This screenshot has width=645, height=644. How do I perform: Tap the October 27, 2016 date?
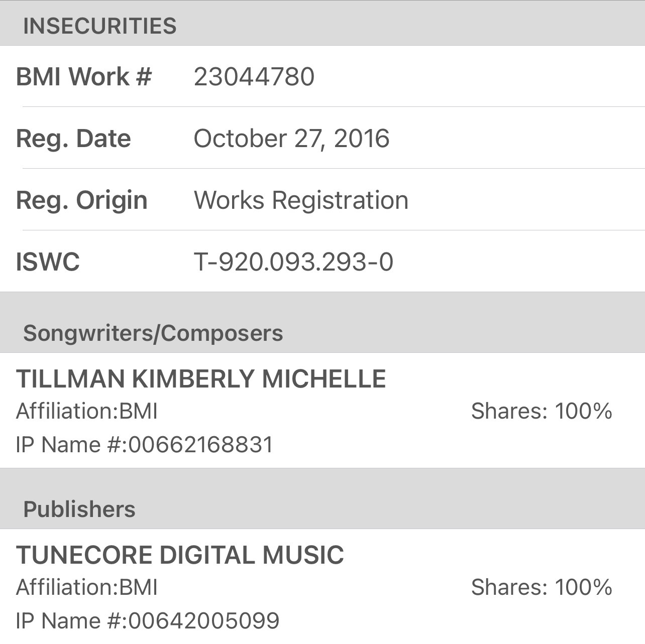point(291,139)
